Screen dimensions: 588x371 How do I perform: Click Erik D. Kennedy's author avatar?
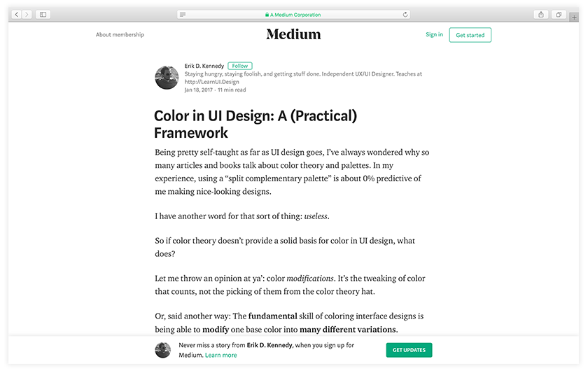point(167,78)
